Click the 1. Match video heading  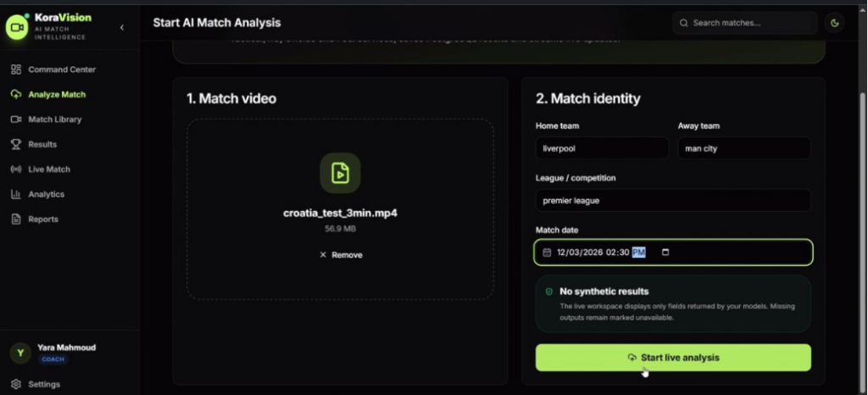click(x=231, y=98)
